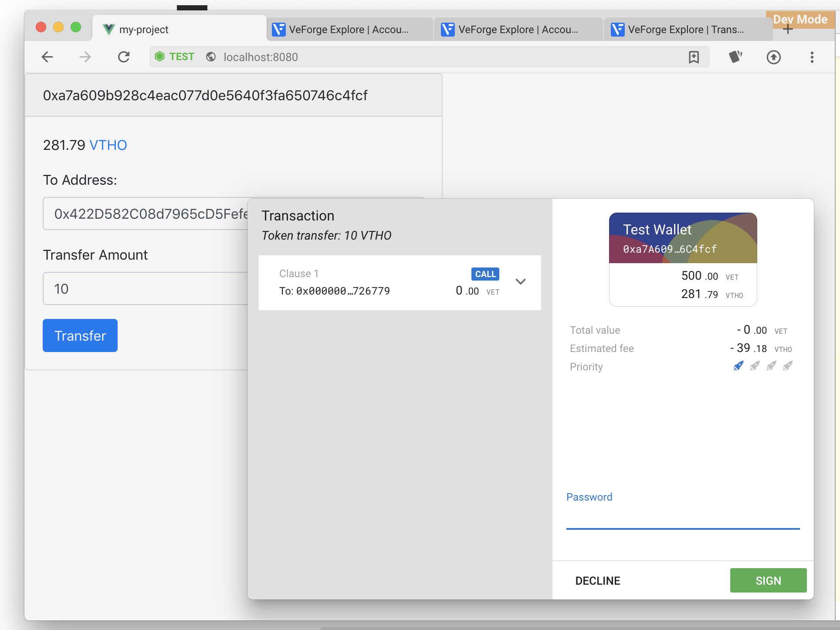The image size is (840, 630).
Task: Expand Clause 1 details chevron
Action: point(520,281)
